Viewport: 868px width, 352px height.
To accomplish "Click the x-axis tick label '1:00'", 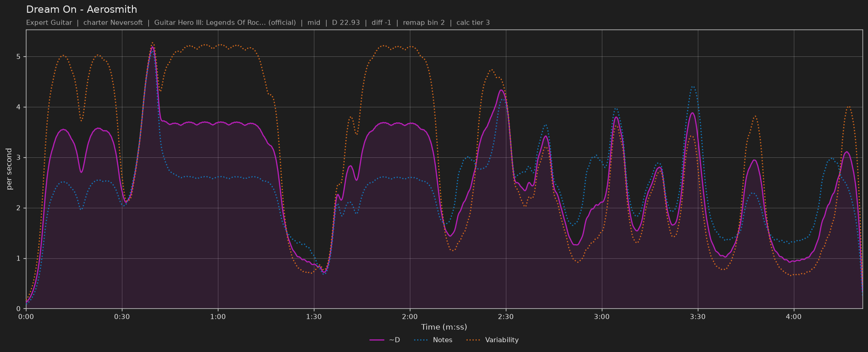I will [x=218, y=317].
